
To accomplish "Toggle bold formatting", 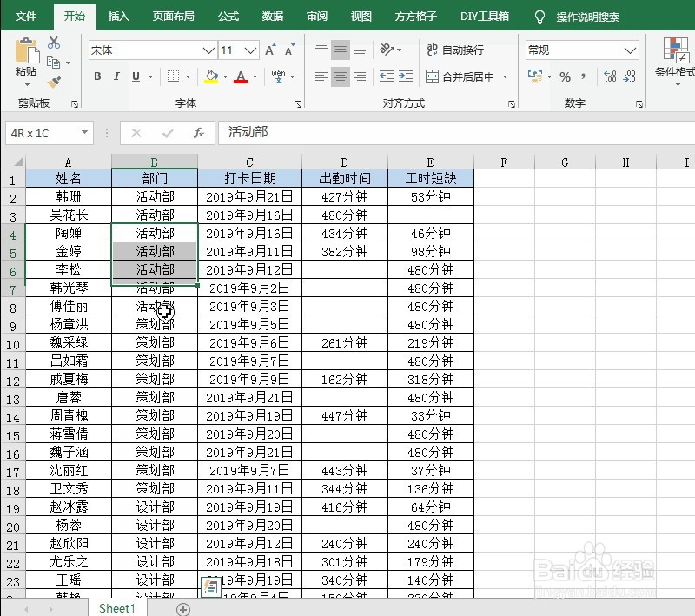I will 97,76.
